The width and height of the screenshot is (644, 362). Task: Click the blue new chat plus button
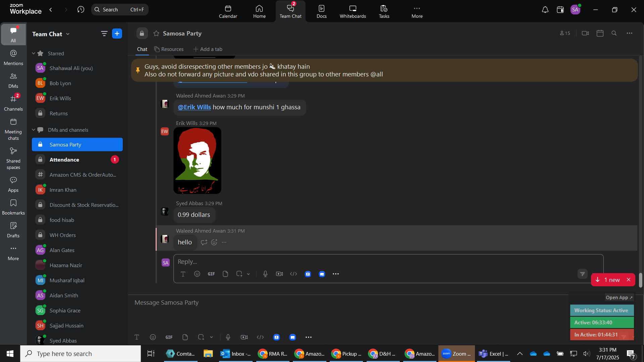click(x=117, y=34)
